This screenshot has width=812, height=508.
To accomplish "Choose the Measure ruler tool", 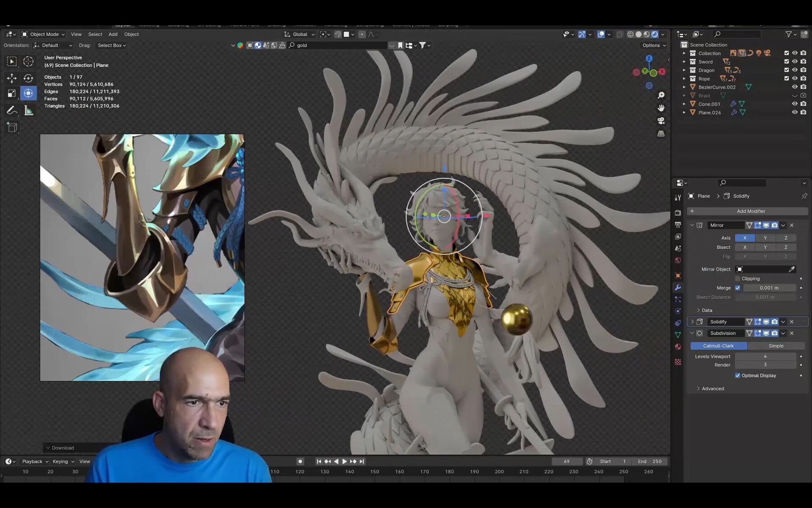I will coord(28,110).
